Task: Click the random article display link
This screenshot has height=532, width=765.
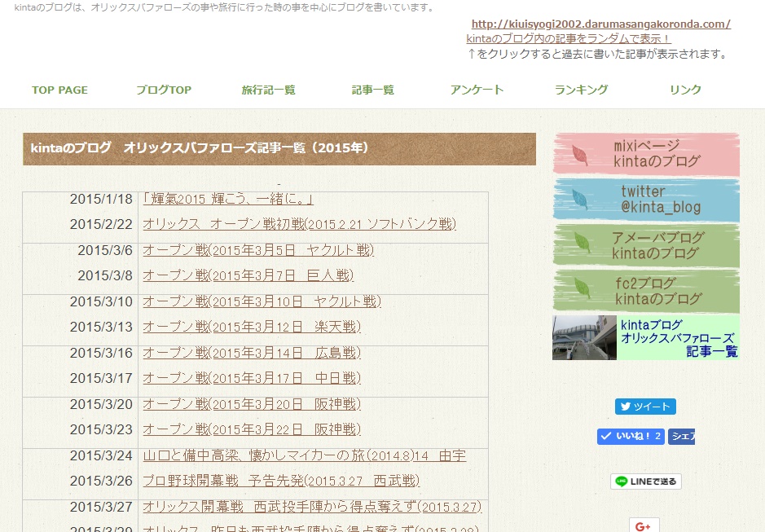Action: pyautogui.click(x=569, y=38)
